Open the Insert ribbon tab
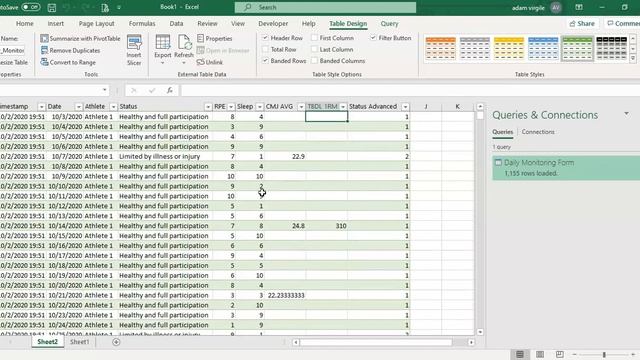 point(56,24)
